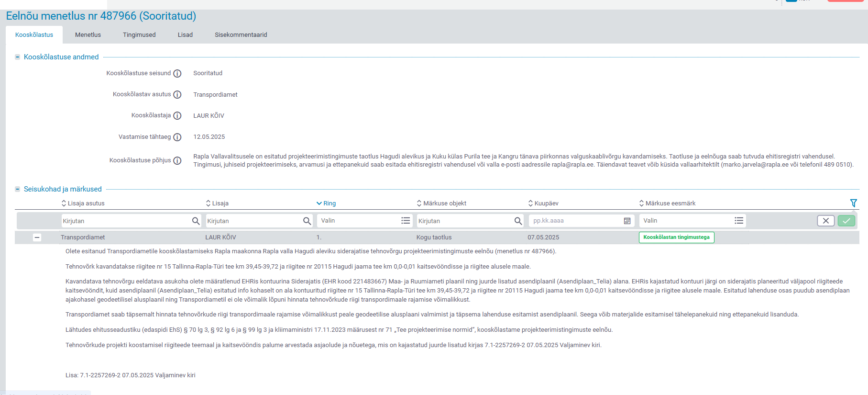Toggle the table filter funnel icon
868x395 pixels.
pos(854,203)
